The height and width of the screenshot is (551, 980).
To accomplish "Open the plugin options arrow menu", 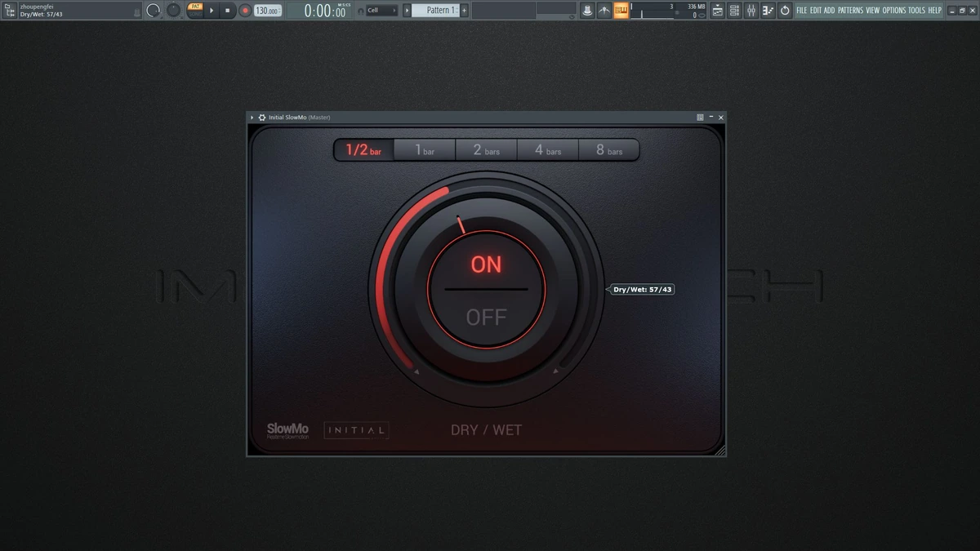I will pos(252,118).
